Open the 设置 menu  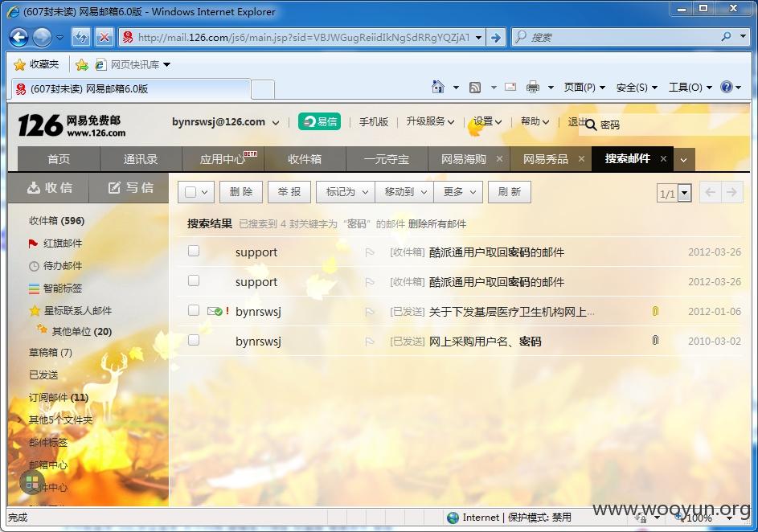tap(487, 122)
